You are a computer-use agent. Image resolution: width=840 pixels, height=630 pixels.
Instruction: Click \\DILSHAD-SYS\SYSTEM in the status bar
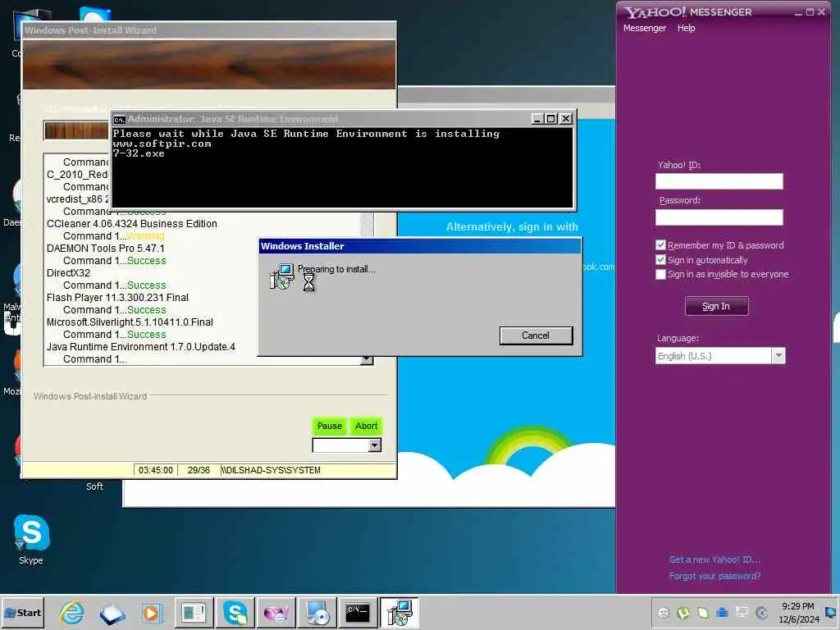coord(271,470)
